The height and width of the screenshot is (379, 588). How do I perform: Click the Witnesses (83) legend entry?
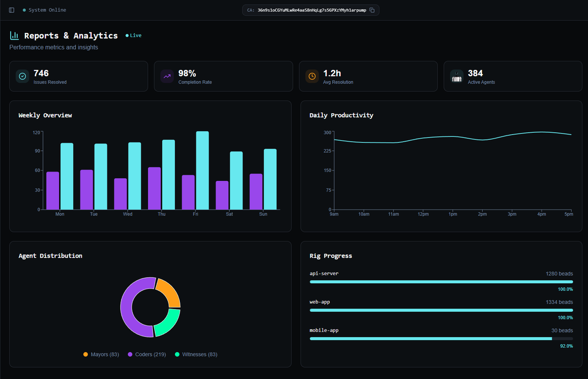196,354
